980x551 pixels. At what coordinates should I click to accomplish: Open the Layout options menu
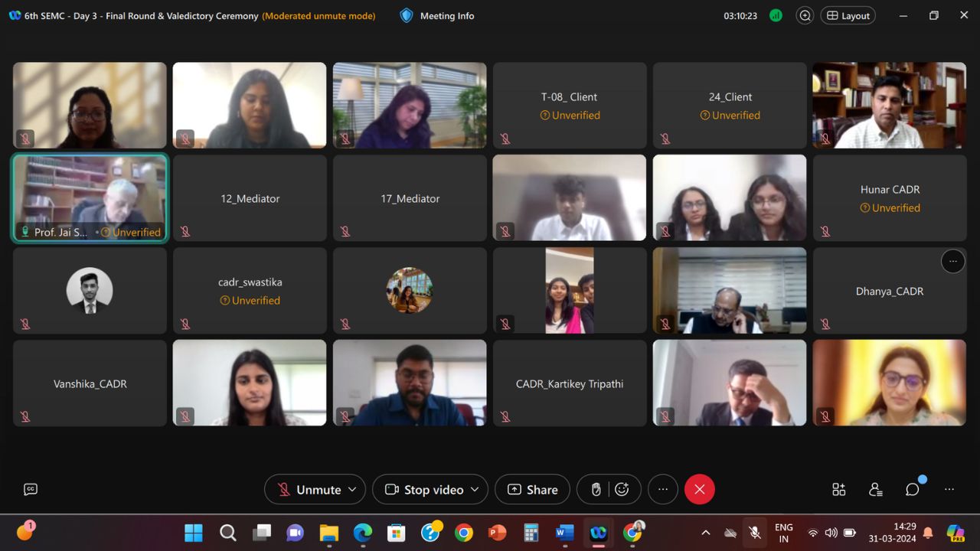848,15
